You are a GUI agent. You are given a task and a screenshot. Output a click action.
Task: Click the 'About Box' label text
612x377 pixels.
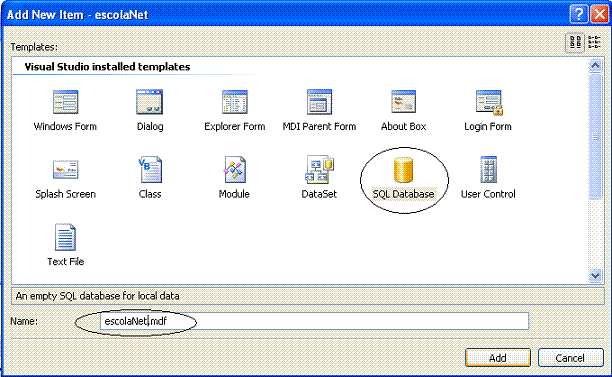(x=404, y=126)
